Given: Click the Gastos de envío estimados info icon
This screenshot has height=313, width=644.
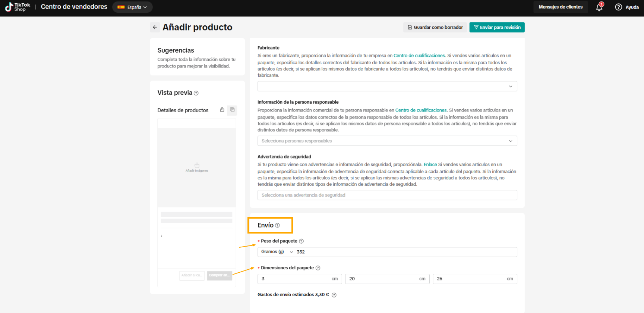Looking at the screenshot, I should [x=334, y=295].
